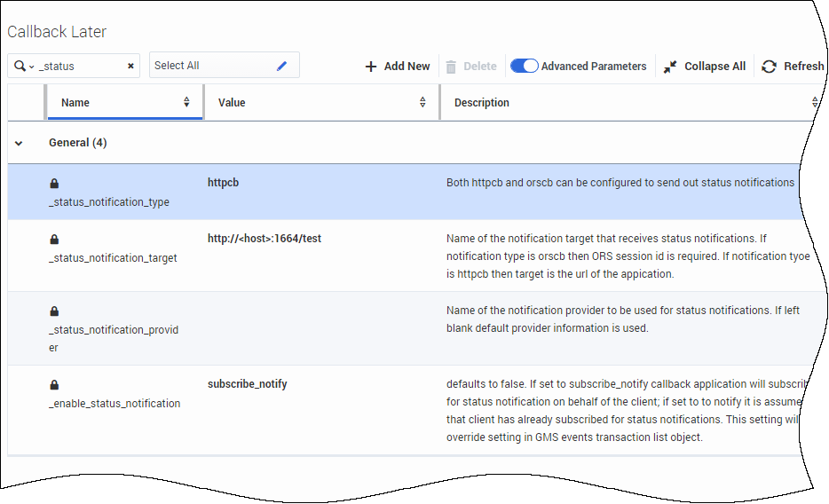This screenshot has width=829, height=504.
Task: Open the Select All combo box
Action: click(225, 65)
